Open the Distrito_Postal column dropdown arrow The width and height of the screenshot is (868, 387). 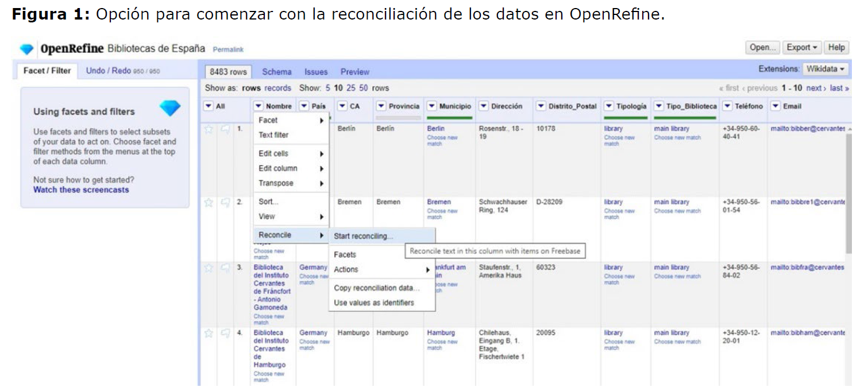tap(541, 106)
